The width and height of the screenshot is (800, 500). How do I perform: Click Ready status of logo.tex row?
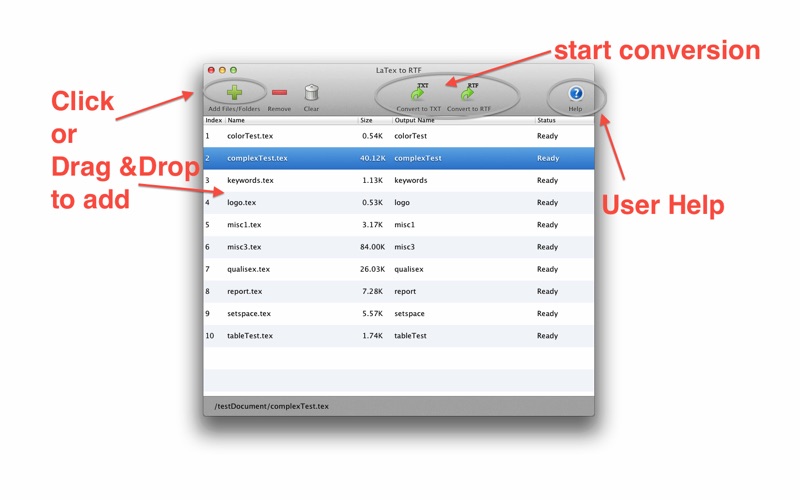[x=547, y=203]
